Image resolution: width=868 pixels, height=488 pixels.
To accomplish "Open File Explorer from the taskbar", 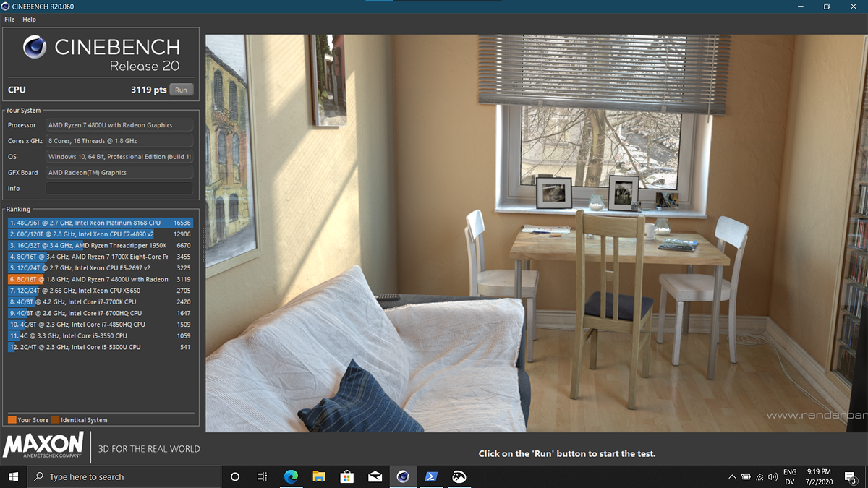I will point(319,476).
